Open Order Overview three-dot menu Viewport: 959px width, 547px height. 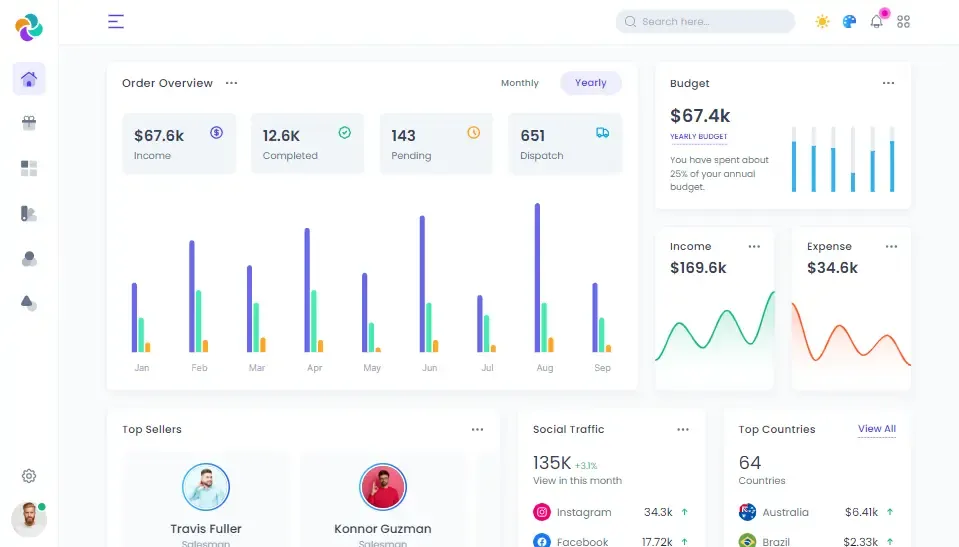[231, 83]
